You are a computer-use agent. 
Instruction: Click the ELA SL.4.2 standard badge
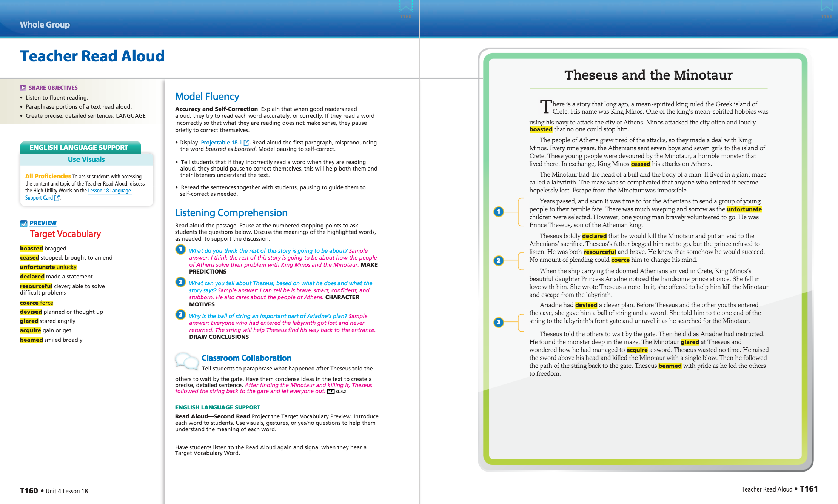point(336,392)
